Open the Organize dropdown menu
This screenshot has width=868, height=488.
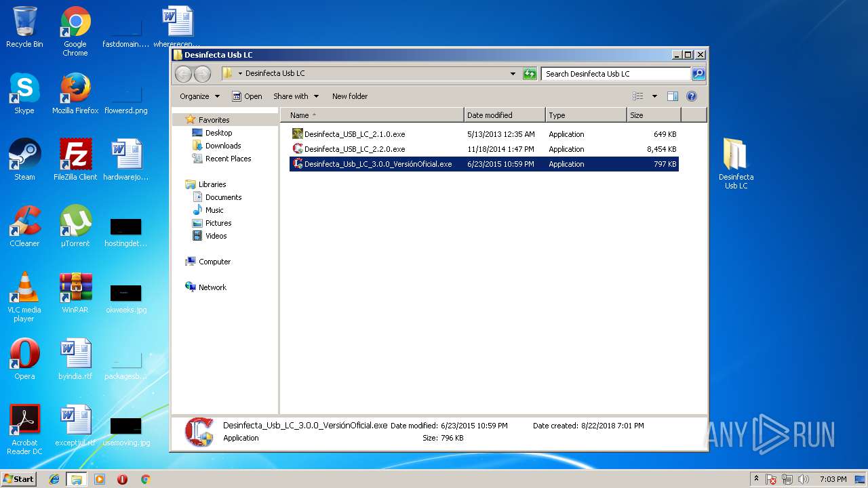[x=199, y=96]
